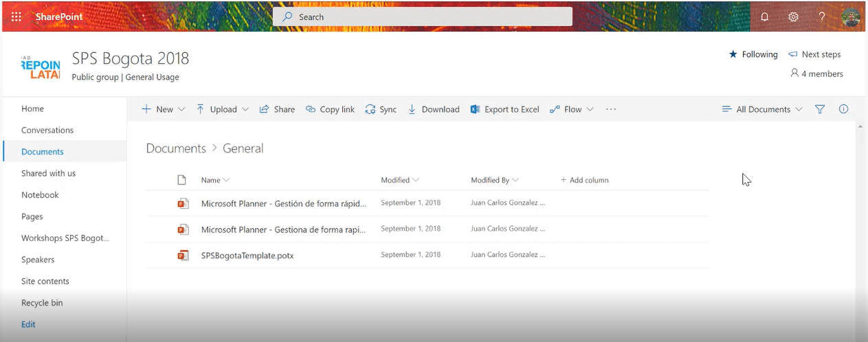Click the notifications bell icon

(764, 16)
